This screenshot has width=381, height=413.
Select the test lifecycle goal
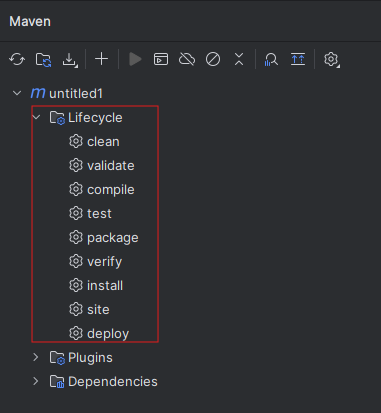coord(99,214)
